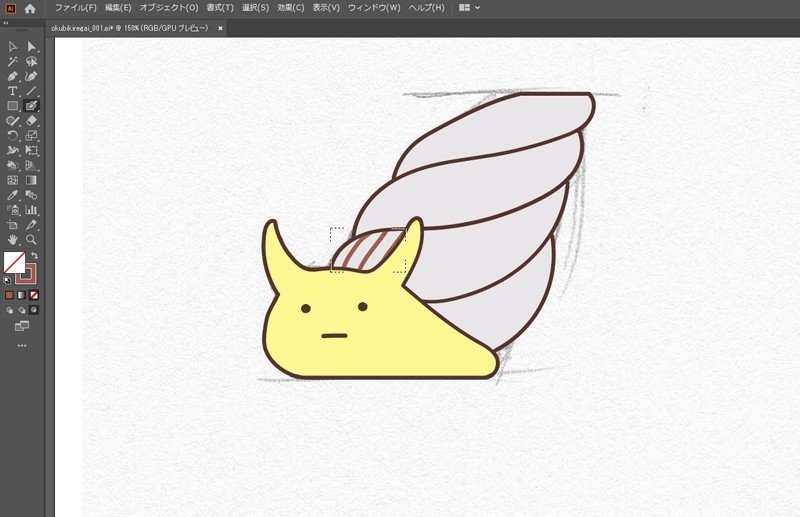Viewport: 800px width, 517px height.
Task: Select the Free Transform tool
Action: point(32,151)
